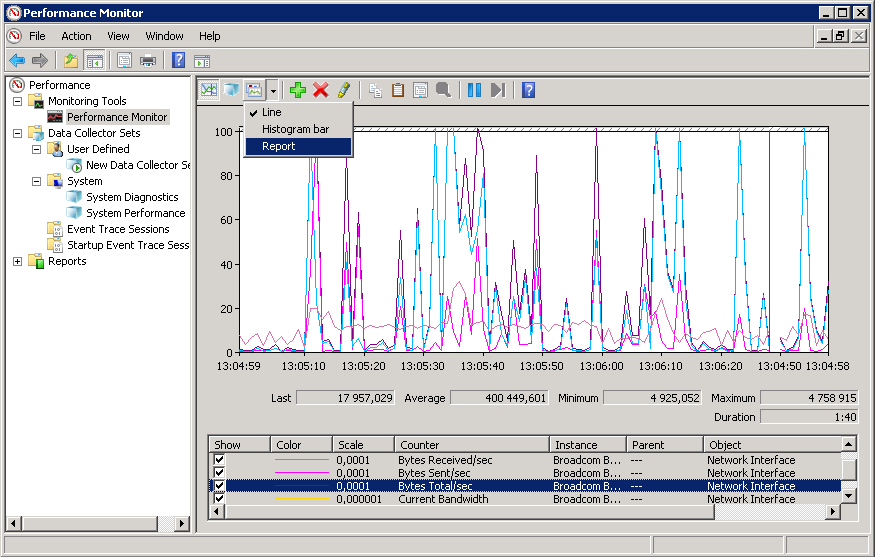Screen dimensions: 875x557
Task: Click the graph Properties icon
Action: 420,90
